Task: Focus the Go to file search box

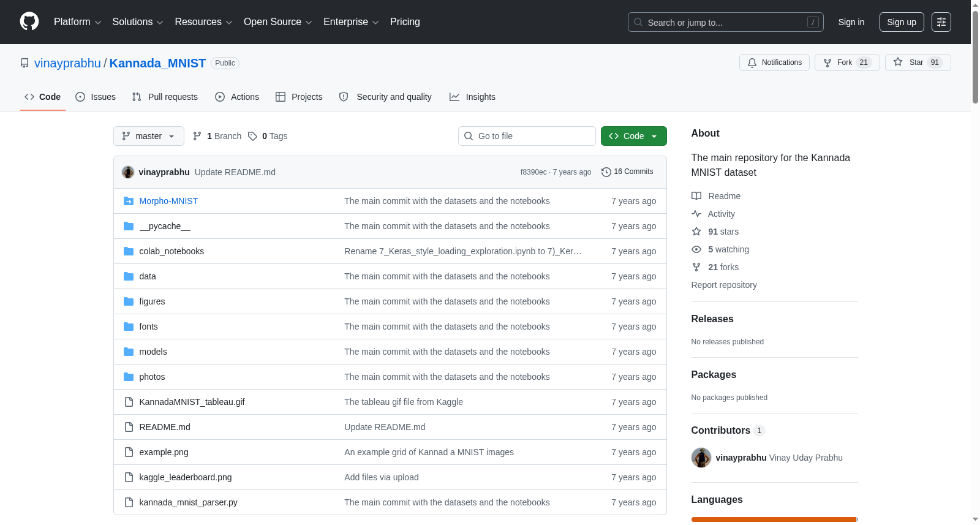Action: click(527, 136)
